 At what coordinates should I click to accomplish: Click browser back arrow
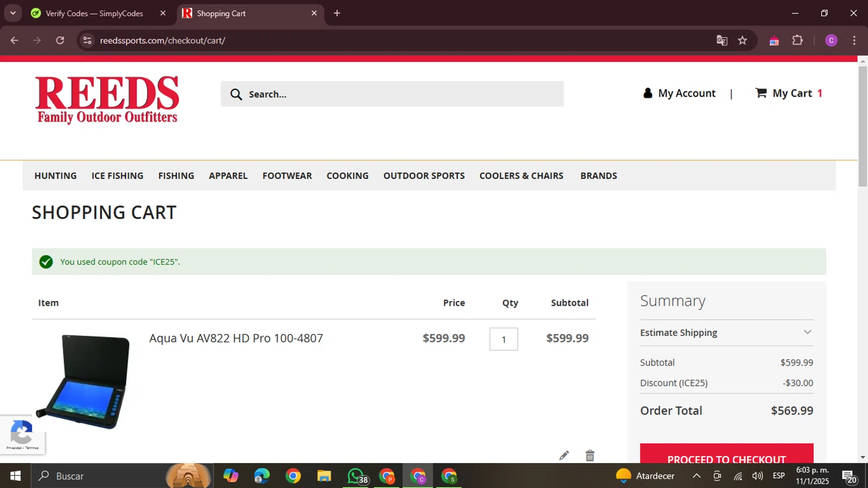click(14, 41)
